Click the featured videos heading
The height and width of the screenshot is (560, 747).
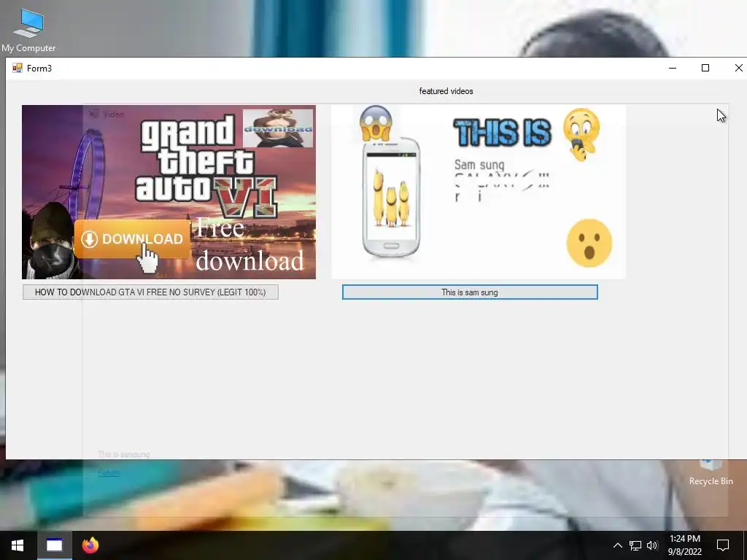pyautogui.click(x=446, y=91)
